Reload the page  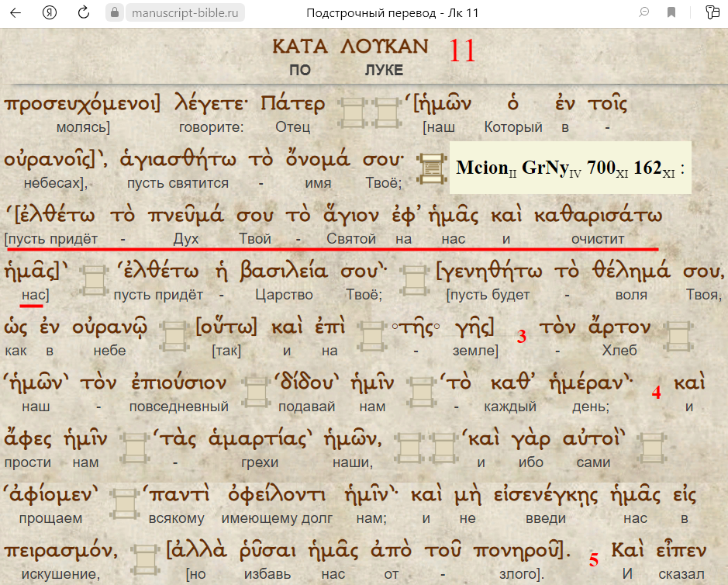point(83,12)
